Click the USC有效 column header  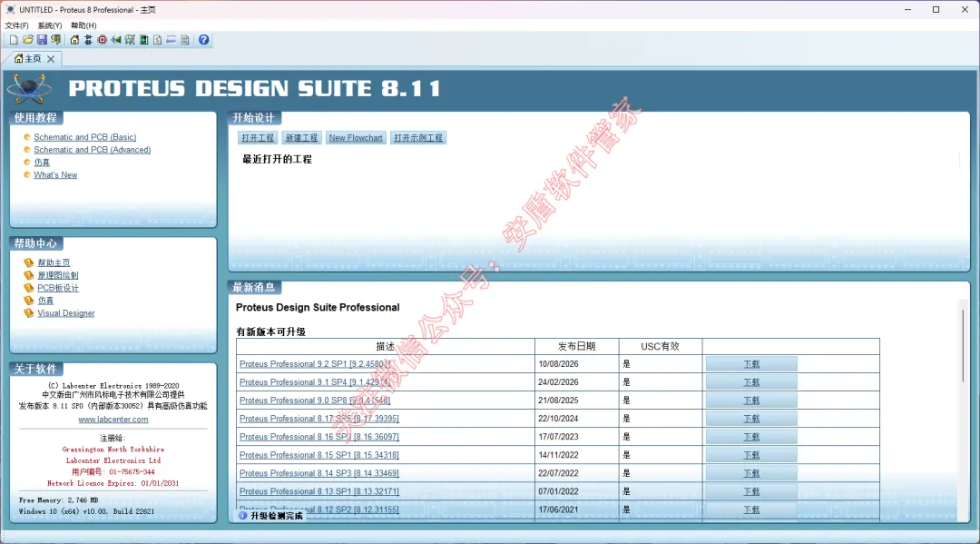660,346
